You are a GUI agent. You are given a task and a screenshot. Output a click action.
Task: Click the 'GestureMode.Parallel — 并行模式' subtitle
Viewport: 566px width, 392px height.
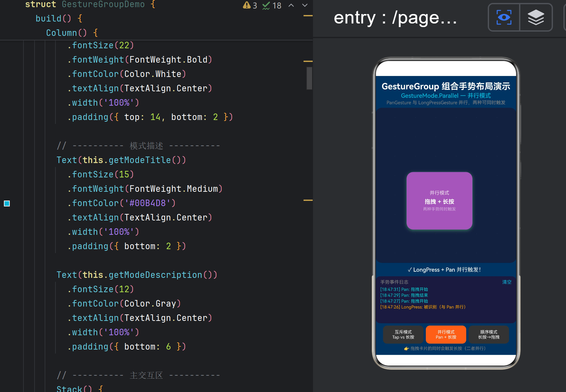point(446,96)
